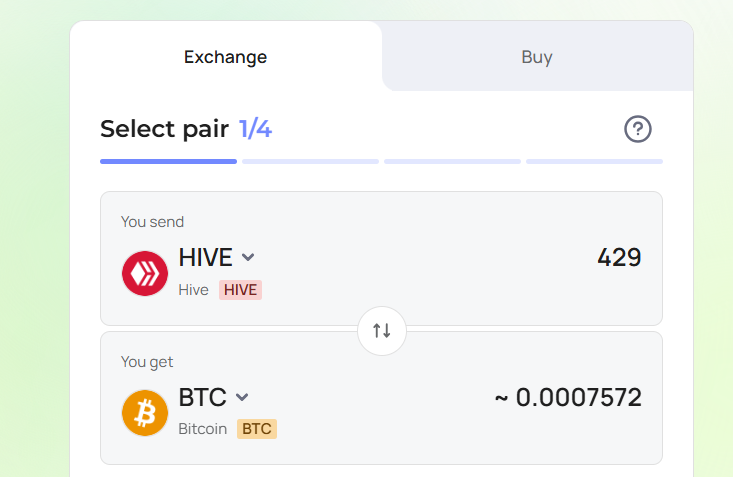
Task: Expand the BTC currency dropdown chevron
Action: click(x=242, y=398)
